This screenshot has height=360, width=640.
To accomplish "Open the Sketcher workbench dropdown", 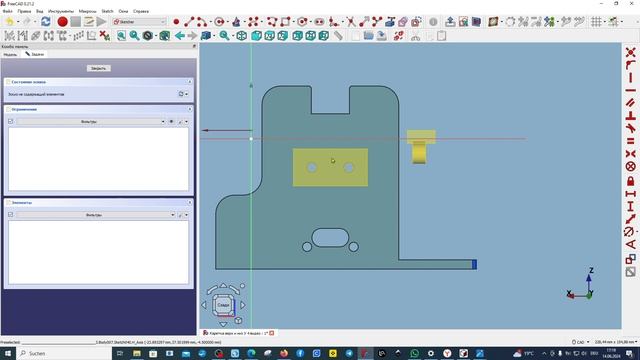I will (x=140, y=22).
